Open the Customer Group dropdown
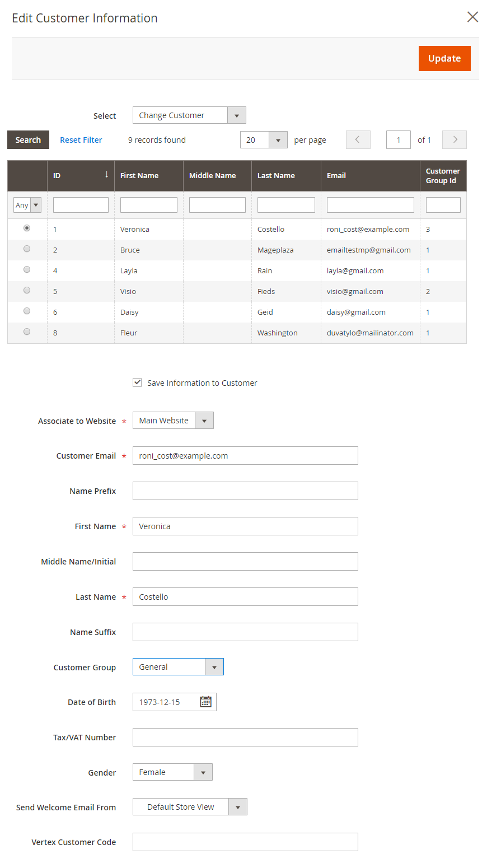The image size is (487, 868). click(177, 667)
